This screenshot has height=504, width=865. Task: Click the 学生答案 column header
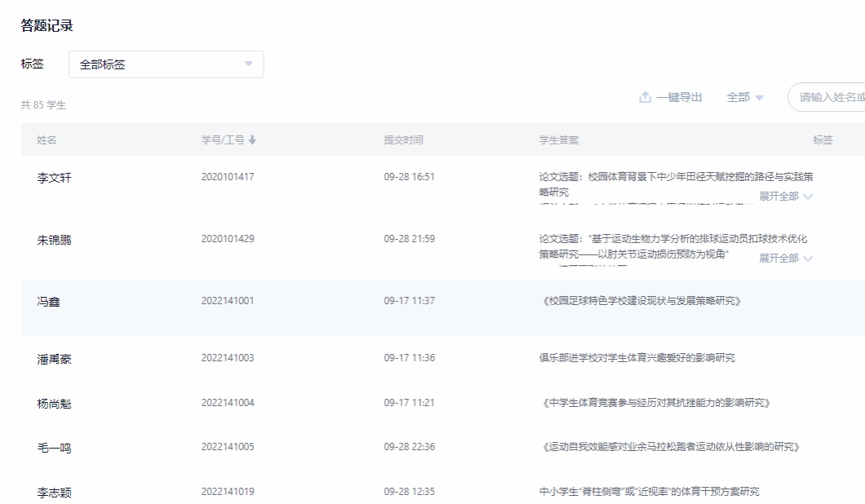[558, 140]
